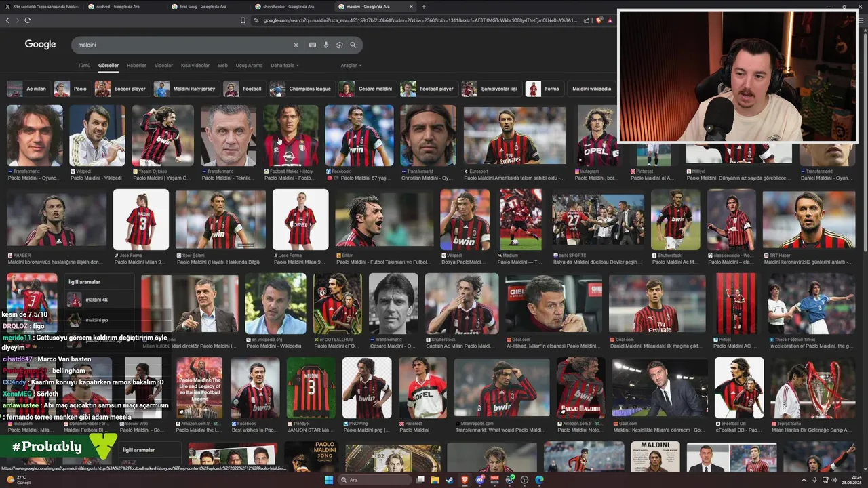Open Eurosport Paolo Maldini Amerika'da thumbnail
Viewport: 868px width, 488px height.
515,136
